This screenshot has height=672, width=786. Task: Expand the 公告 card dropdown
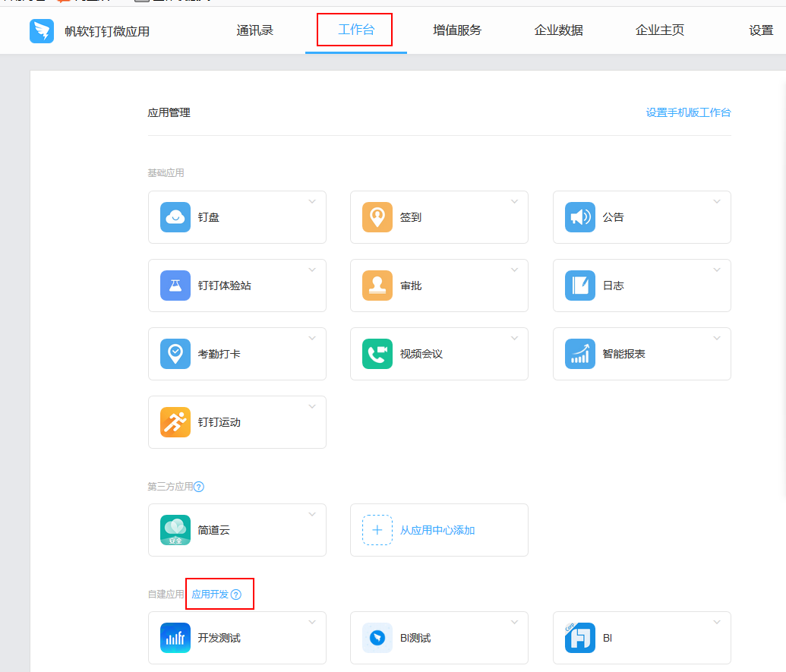coord(717,201)
